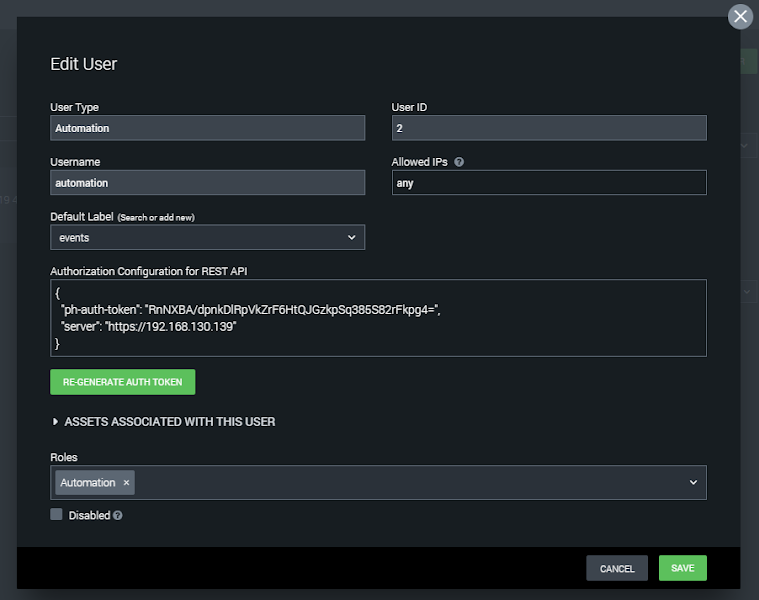
Task: Expand Assets Associated With This User
Action: [x=163, y=422]
